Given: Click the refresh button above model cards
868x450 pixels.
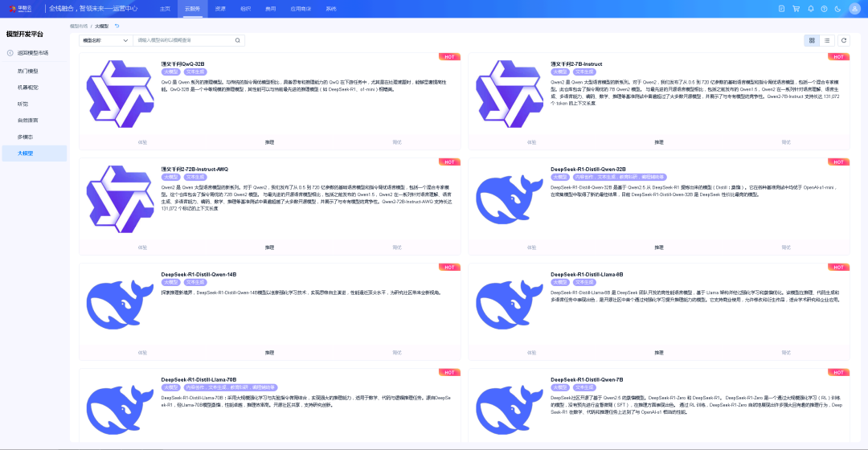Looking at the screenshot, I should (844, 40).
